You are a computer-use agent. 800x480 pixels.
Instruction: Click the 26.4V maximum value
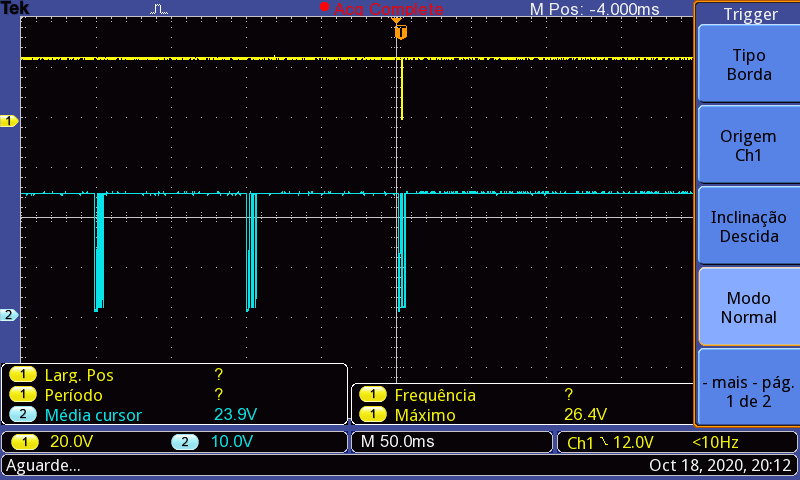585,414
